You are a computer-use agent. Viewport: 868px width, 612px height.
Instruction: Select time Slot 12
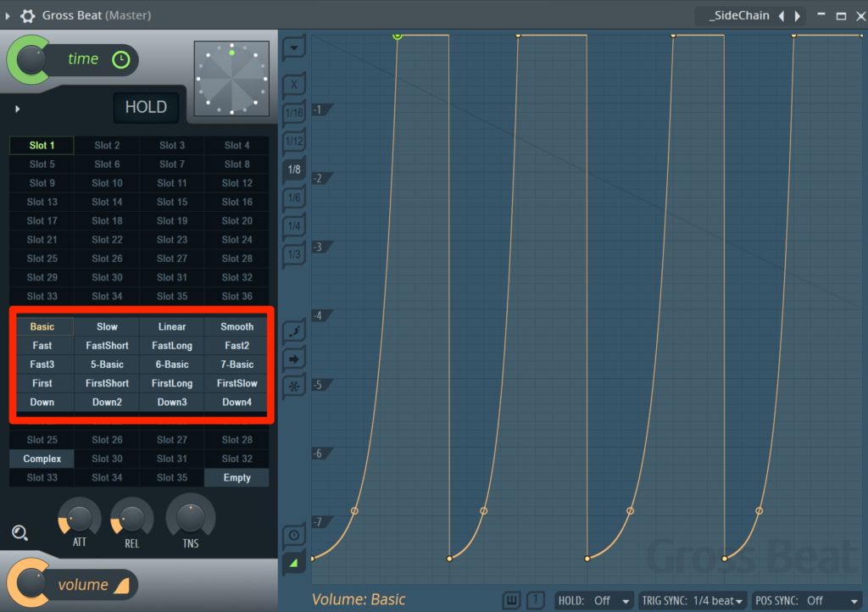pos(237,183)
